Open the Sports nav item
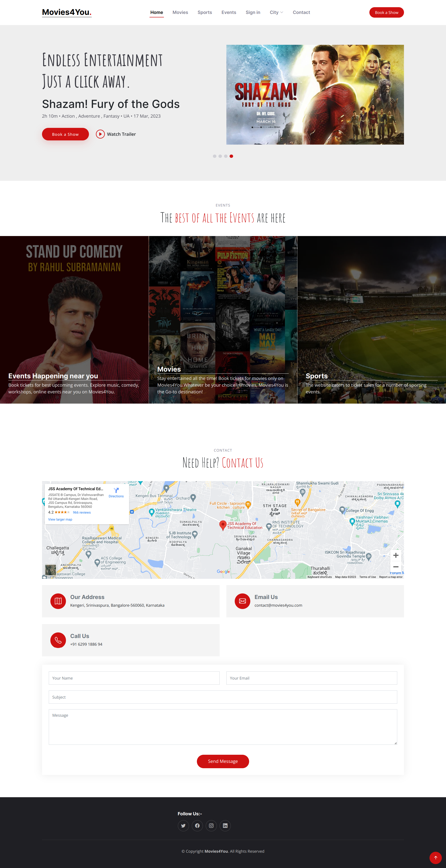Screen dimensions: 446x868 click(x=205, y=13)
